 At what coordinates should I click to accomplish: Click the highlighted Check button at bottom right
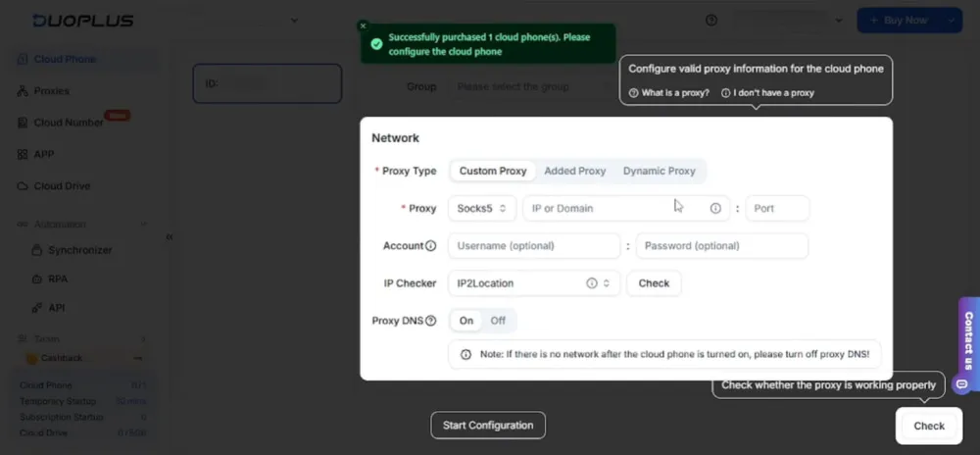point(929,426)
